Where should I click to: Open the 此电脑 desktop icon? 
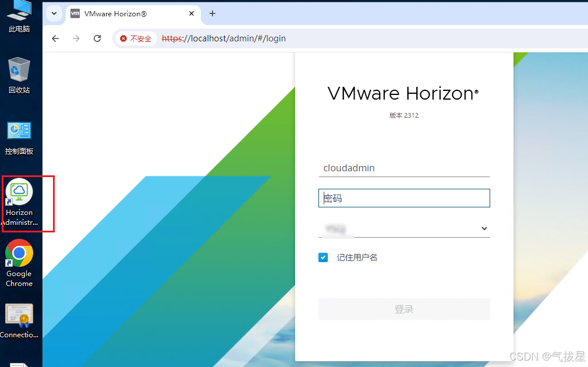click(x=19, y=16)
